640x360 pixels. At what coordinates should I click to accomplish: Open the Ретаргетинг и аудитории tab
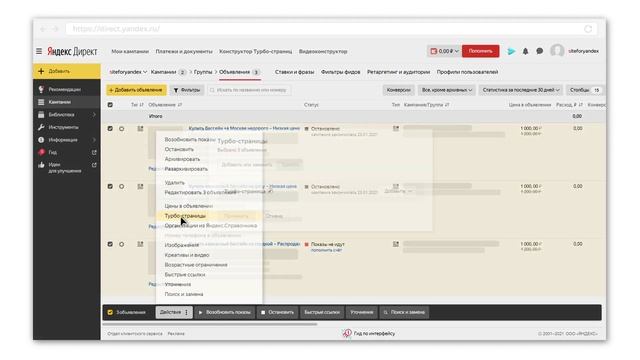click(x=398, y=72)
